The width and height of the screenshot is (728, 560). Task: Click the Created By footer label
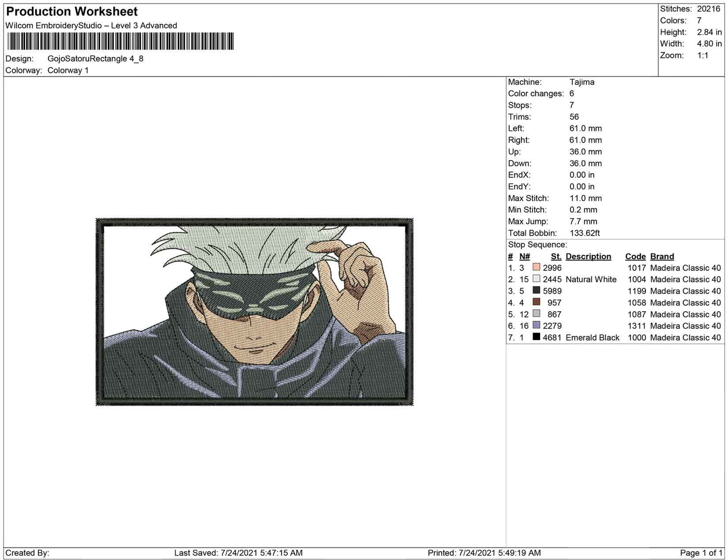click(x=27, y=553)
